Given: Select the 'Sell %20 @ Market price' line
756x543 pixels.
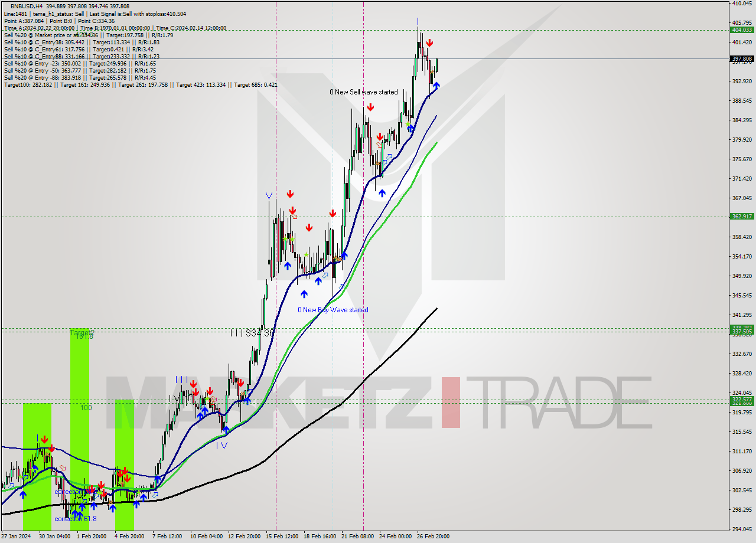Looking at the screenshot, I should click(x=89, y=35).
